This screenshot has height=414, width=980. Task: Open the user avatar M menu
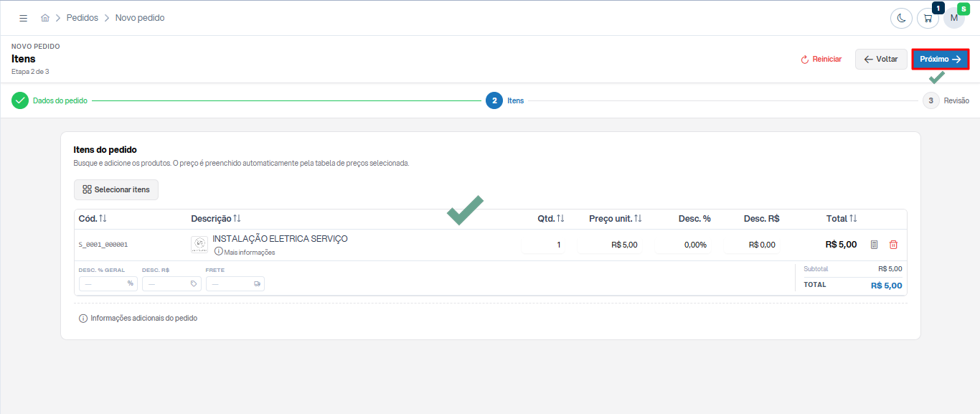954,18
